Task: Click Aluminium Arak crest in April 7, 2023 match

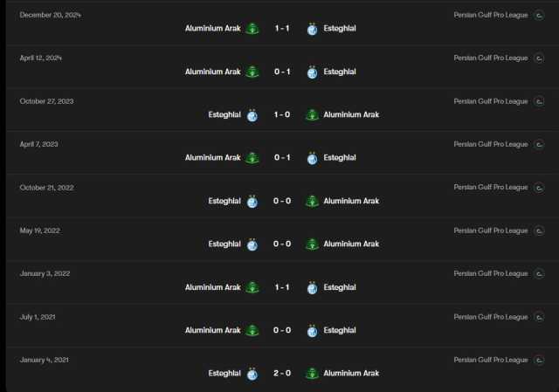Action: point(252,158)
